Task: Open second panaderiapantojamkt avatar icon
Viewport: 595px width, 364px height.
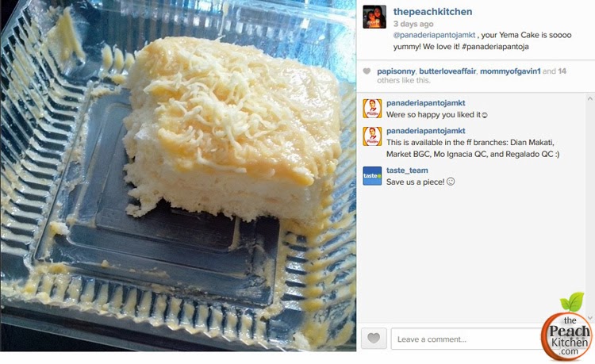Action: 372,136
